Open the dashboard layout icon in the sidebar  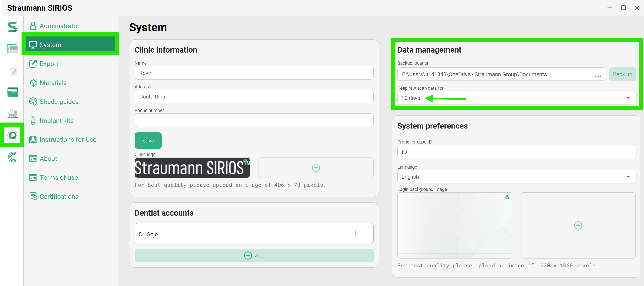(x=12, y=49)
